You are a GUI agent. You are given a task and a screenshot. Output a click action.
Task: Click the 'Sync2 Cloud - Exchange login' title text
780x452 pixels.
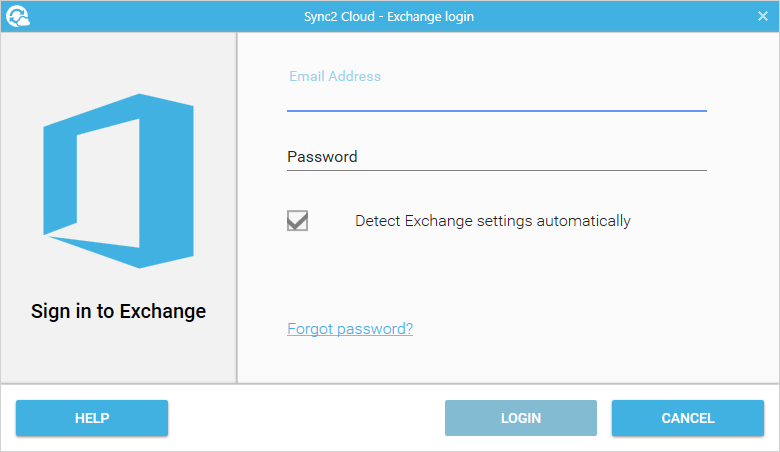[x=389, y=16]
